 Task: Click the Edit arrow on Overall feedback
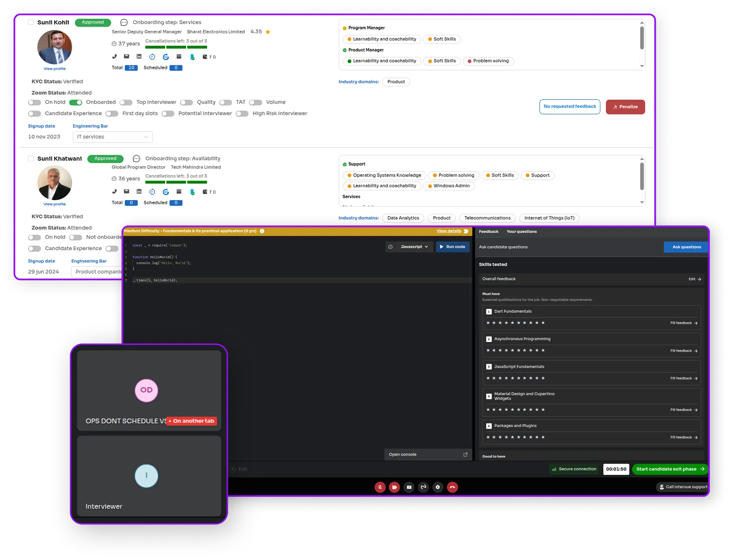(694, 279)
